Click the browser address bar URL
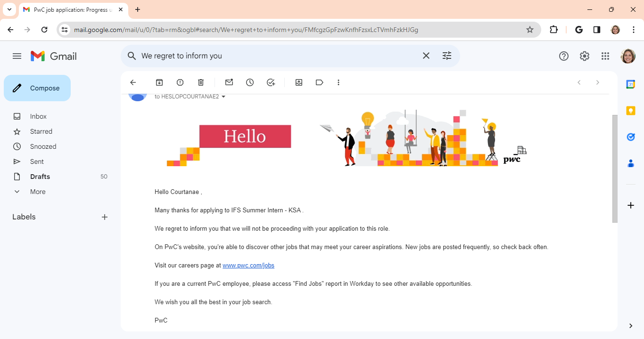The height and width of the screenshot is (339, 644). tap(246, 30)
